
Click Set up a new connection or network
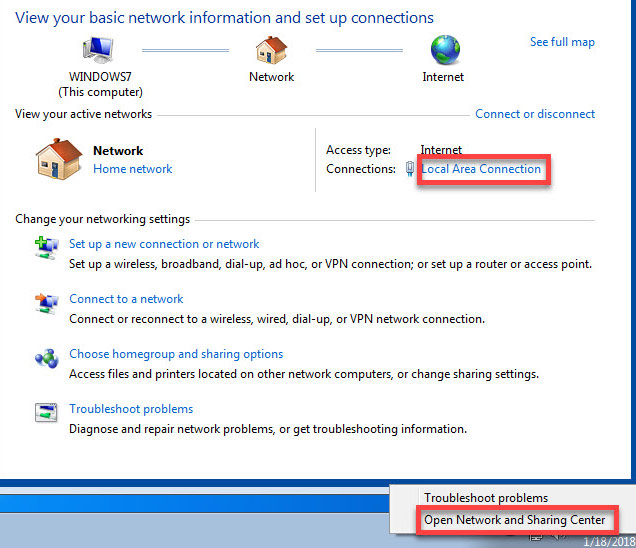(164, 244)
